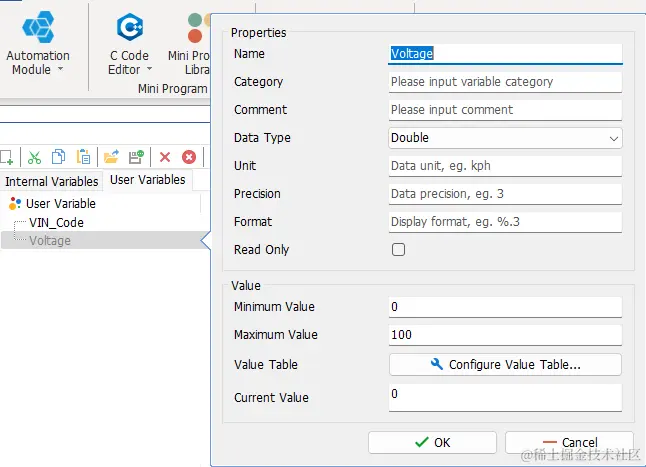
Task: Confirm with the OK button
Action: click(x=432, y=443)
